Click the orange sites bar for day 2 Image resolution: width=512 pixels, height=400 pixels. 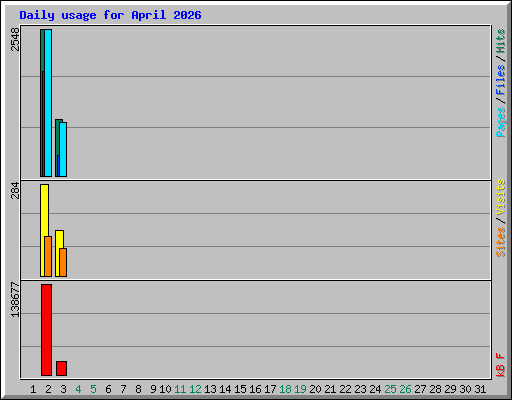coord(48,256)
